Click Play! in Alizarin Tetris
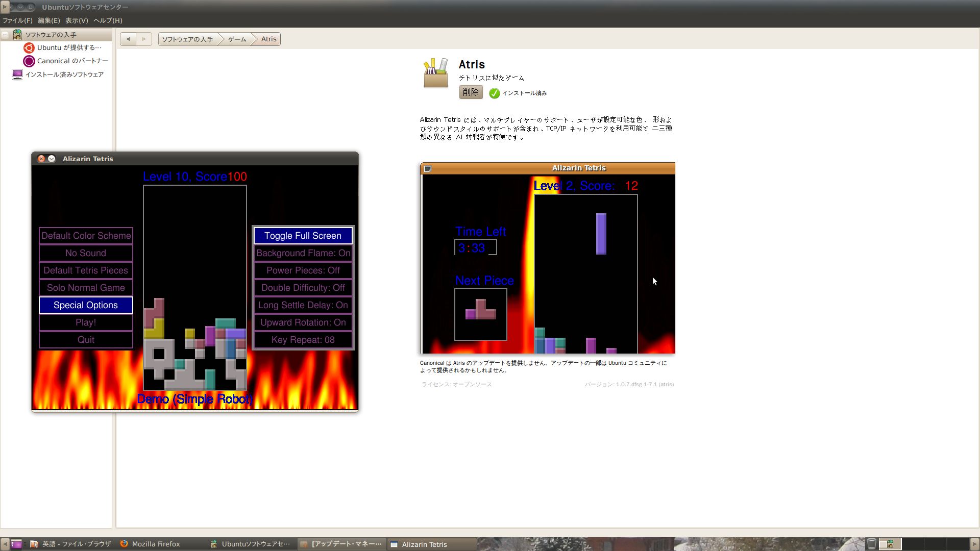The height and width of the screenshot is (551, 980). [86, 322]
